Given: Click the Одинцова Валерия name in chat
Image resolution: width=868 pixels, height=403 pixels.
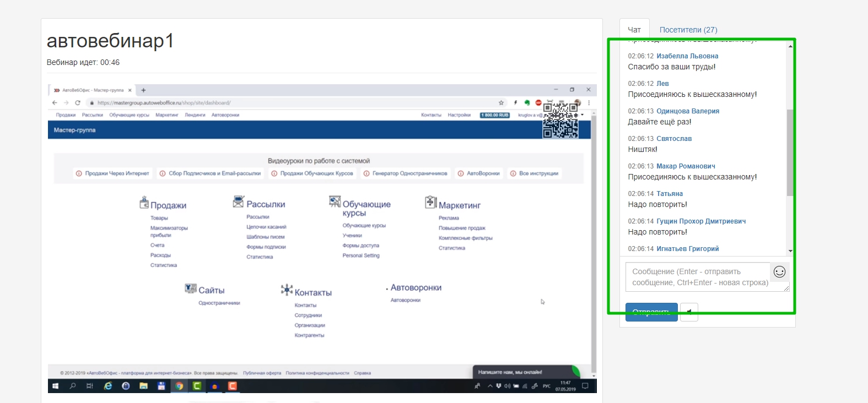Looking at the screenshot, I should (x=688, y=111).
